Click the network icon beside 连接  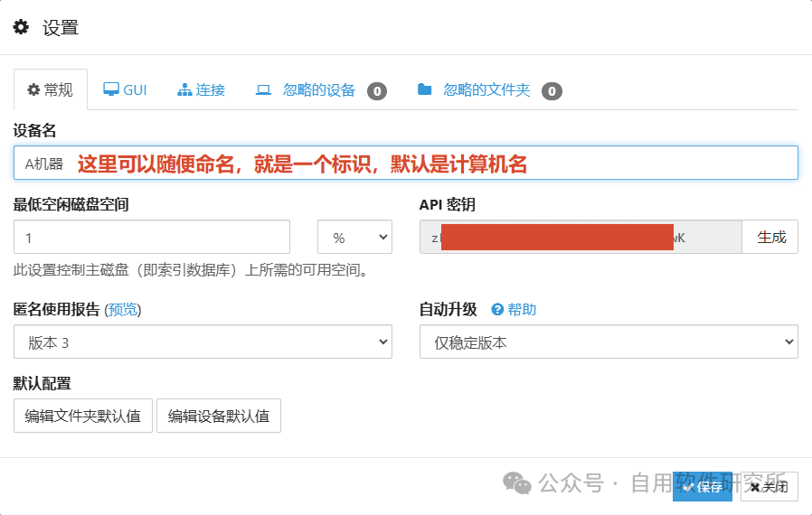184,90
